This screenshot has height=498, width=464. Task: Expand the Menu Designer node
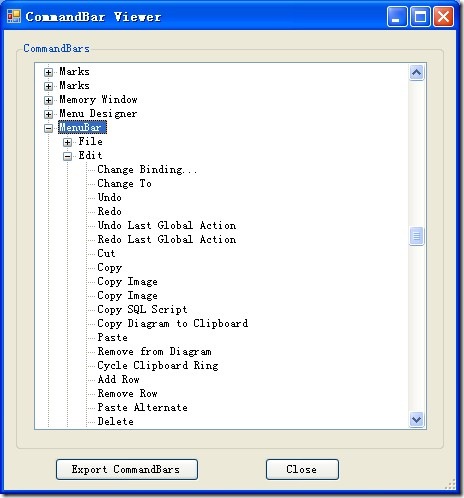(49, 114)
